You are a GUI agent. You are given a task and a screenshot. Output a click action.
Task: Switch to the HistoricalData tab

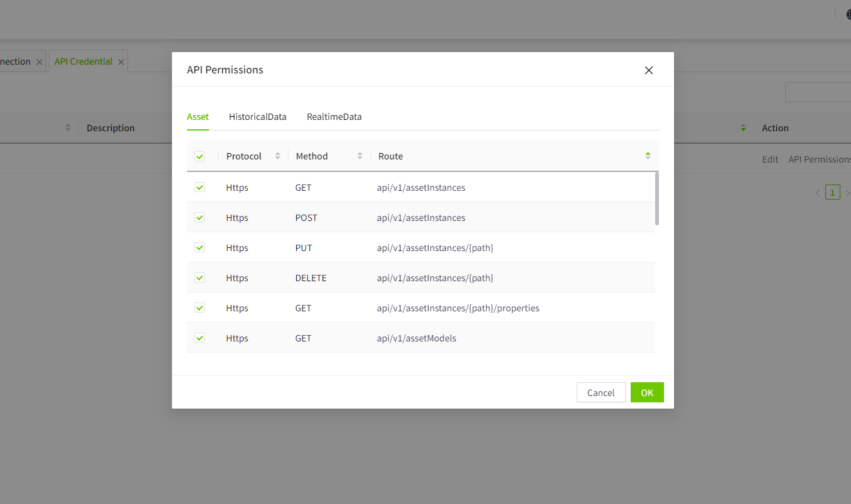257,117
